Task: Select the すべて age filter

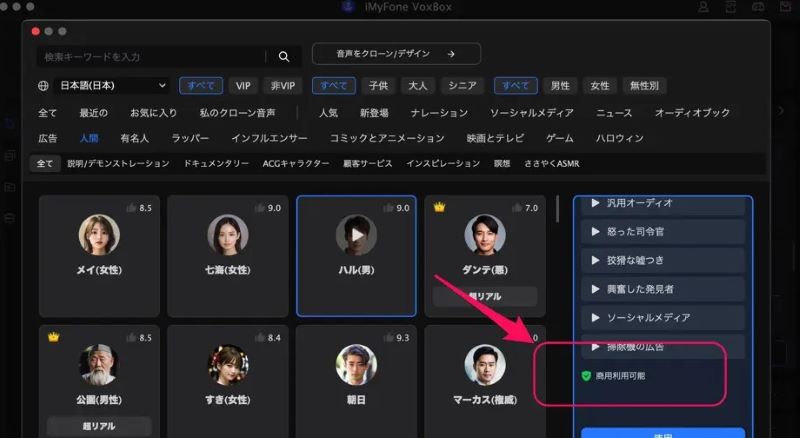Action: coord(333,86)
